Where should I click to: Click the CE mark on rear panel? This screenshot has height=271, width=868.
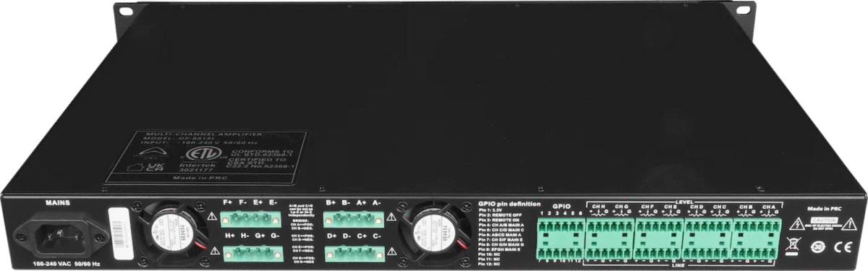pyautogui.click(x=843, y=246)
